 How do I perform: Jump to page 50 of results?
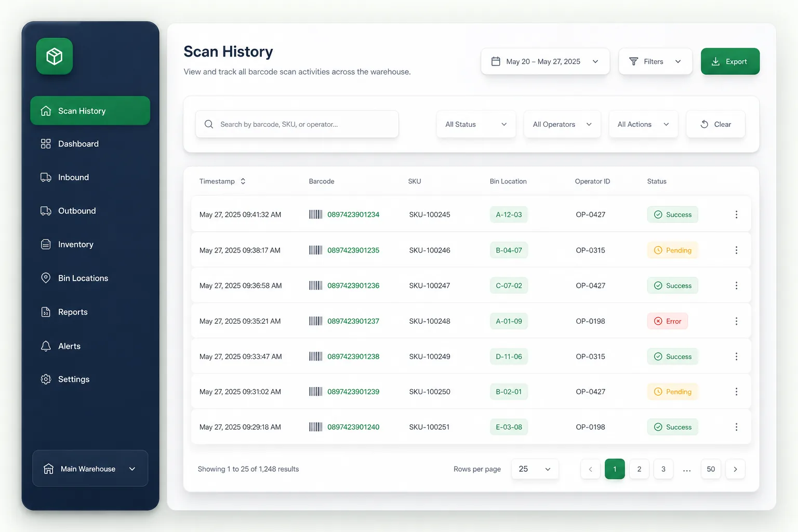click(711, 469)
